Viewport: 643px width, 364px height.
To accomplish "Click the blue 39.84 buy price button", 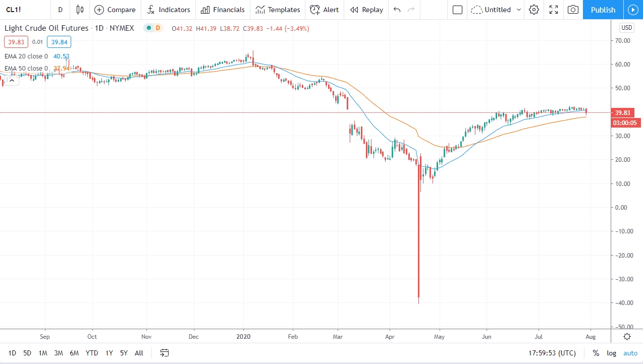I will pyautogui.click(x=60, y=42).
